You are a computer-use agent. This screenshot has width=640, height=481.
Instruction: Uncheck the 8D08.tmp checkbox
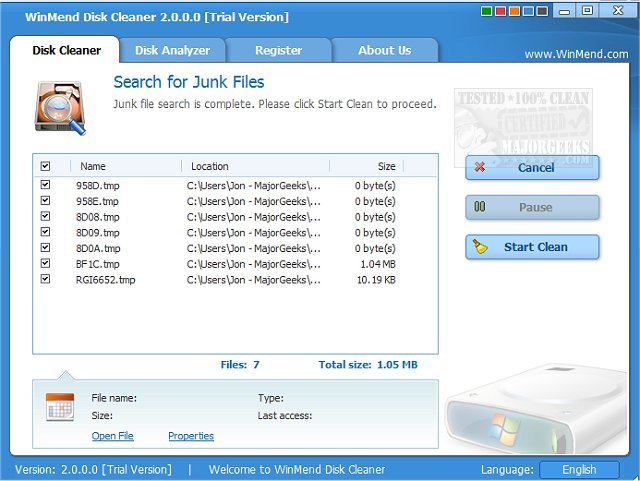tap(45, 216)
